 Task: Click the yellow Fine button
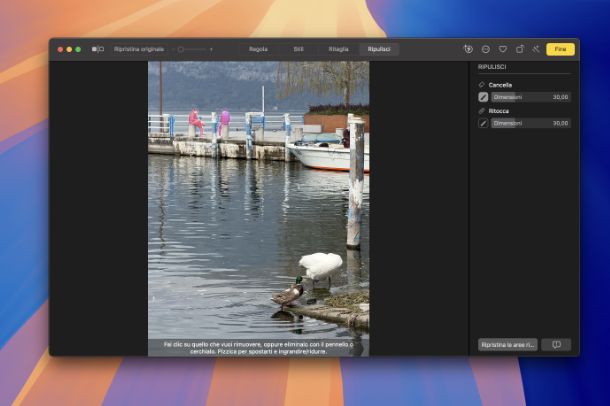point(560,49)
